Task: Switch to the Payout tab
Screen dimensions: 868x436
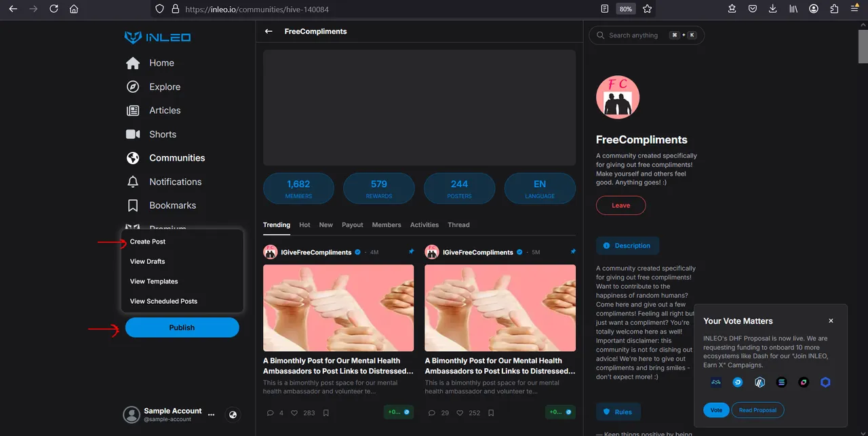Action: [x=353, y=224]
